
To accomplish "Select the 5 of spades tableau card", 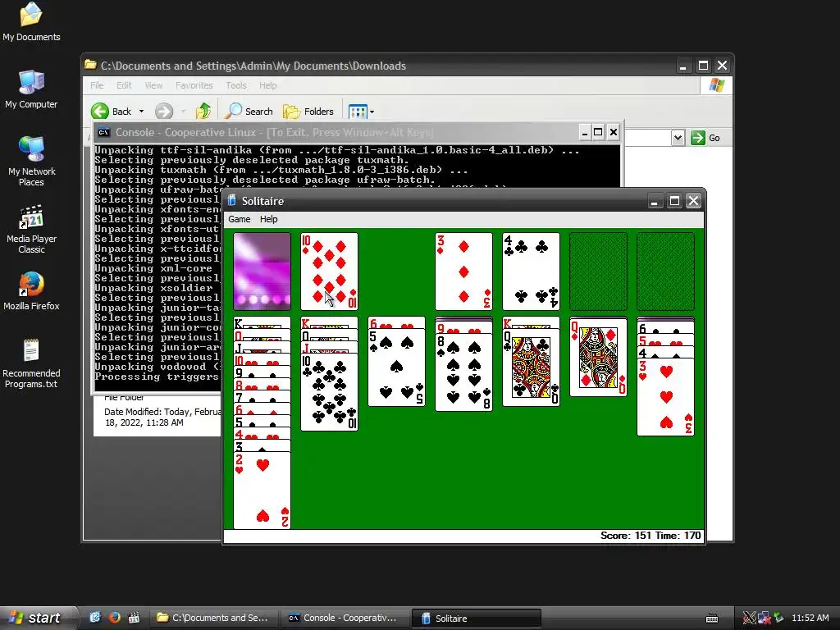I will click(396, 367).
